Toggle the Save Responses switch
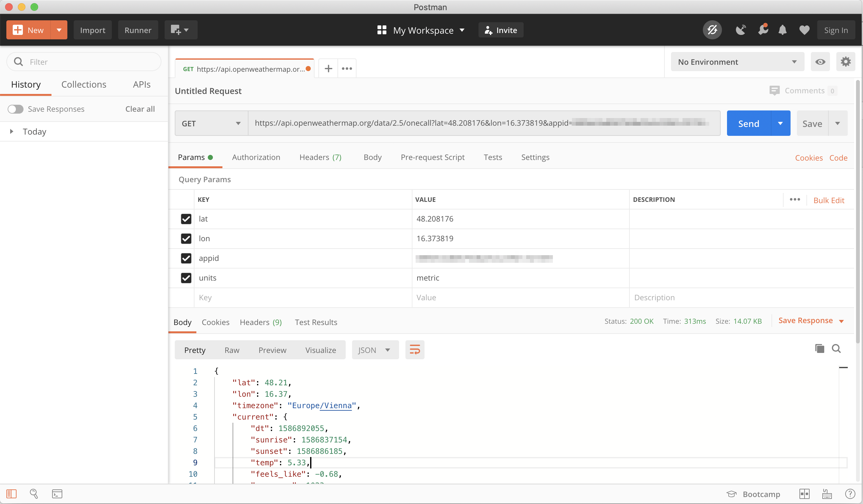863x504 pixels. click(15, 109)
